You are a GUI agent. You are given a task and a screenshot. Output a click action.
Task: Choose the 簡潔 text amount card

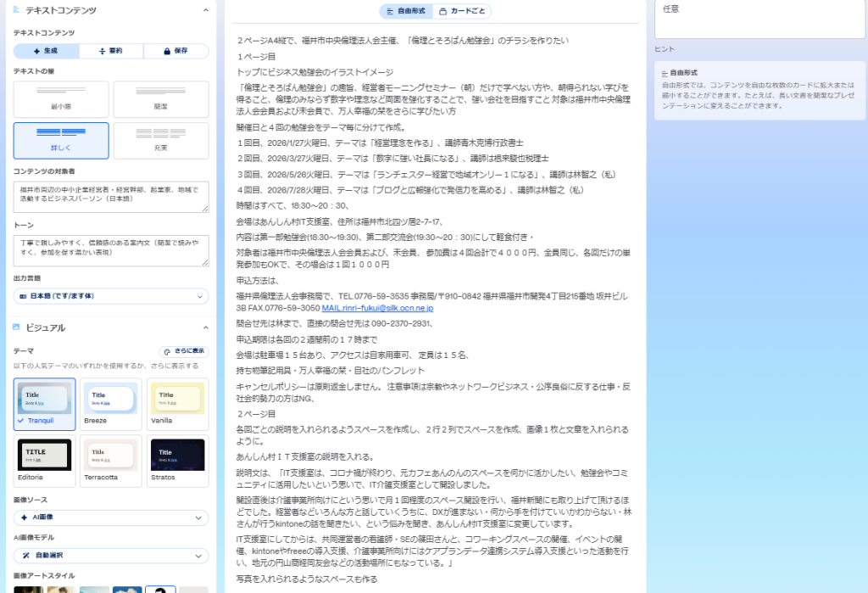pyautogui.click(x=161, y=98)
